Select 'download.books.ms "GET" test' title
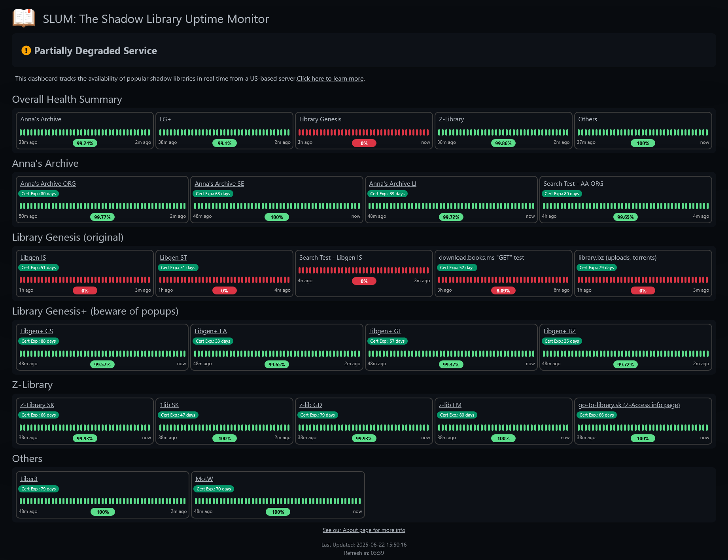728x560 pixels. click(x=481, y=257)
